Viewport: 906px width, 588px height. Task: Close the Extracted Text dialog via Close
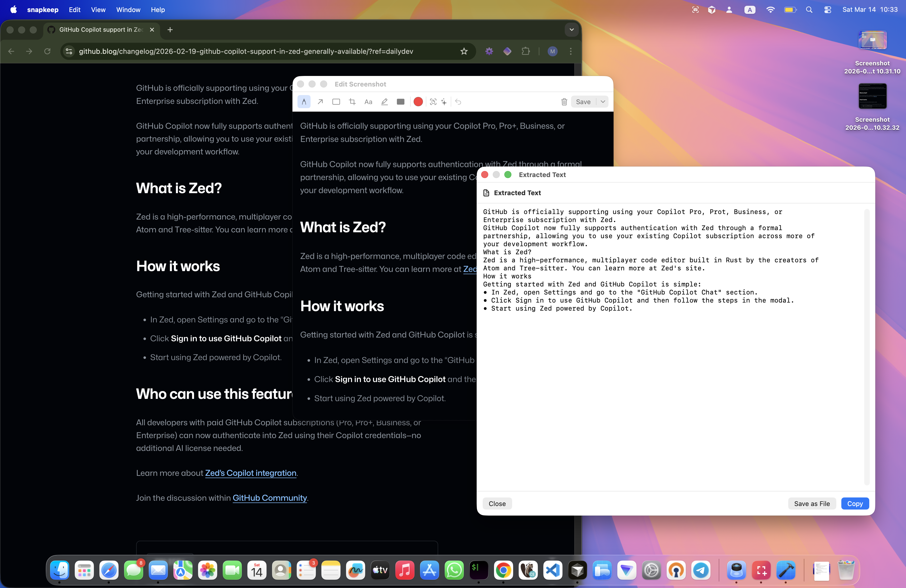point(497,503)
